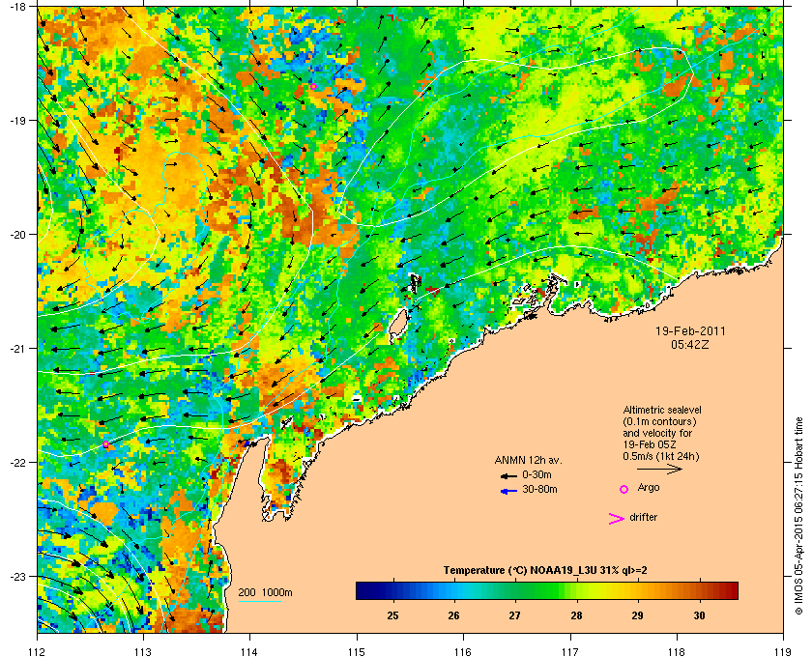Click the 0.5m/s velocity scale arrow
Viewport: 812px width, 657px height.
click(659, 469)
